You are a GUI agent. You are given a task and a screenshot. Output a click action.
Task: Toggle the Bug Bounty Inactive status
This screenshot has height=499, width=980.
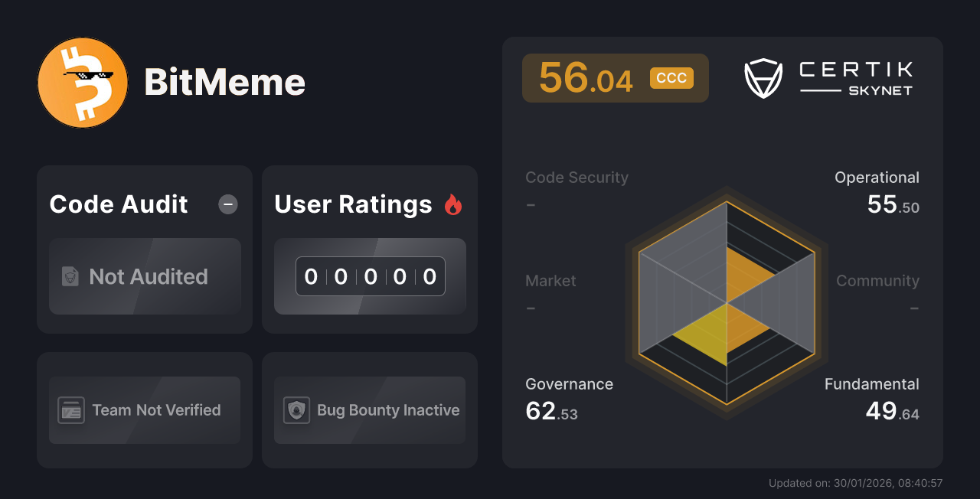369,410
